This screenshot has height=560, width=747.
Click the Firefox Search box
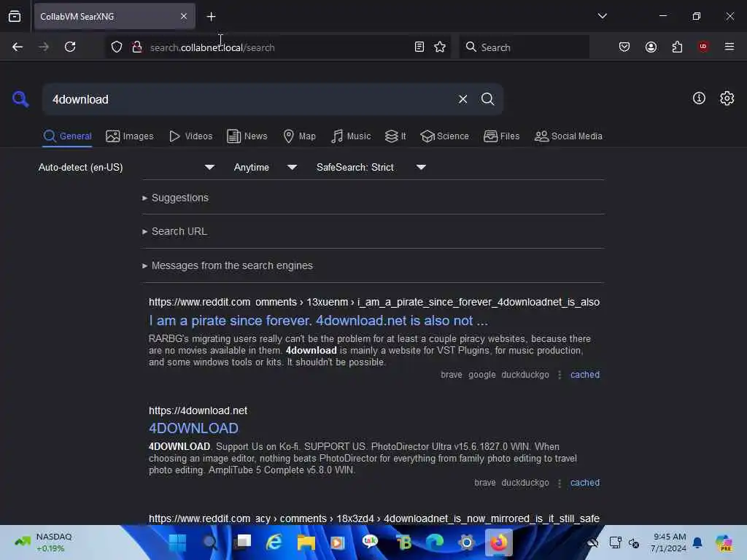tap(524, 47)
